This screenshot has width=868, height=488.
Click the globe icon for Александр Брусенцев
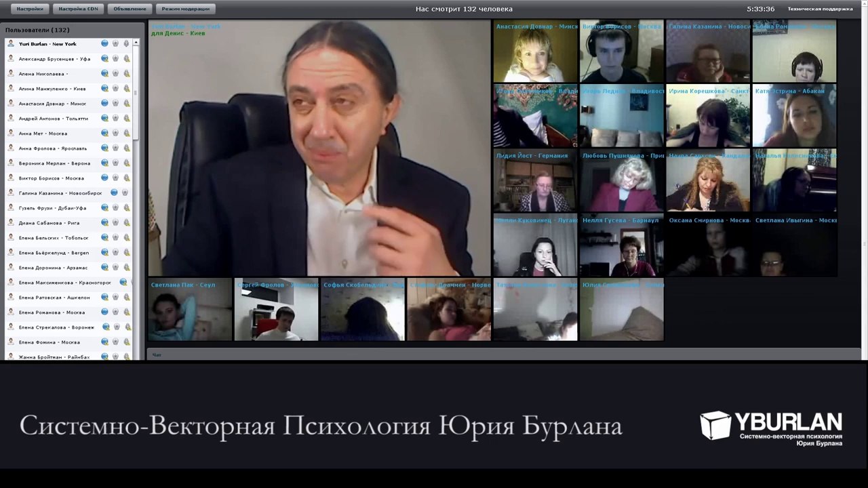click(104, 58)
